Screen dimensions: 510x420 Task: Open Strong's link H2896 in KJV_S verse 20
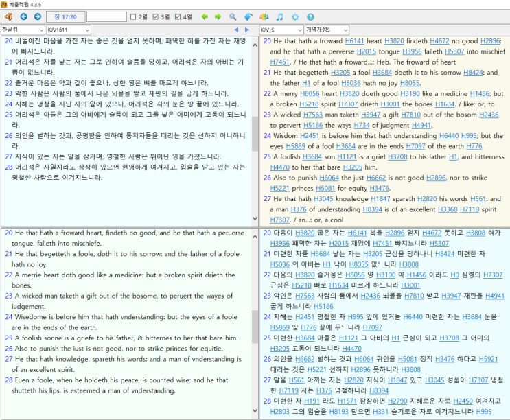[x=490, y=41]
